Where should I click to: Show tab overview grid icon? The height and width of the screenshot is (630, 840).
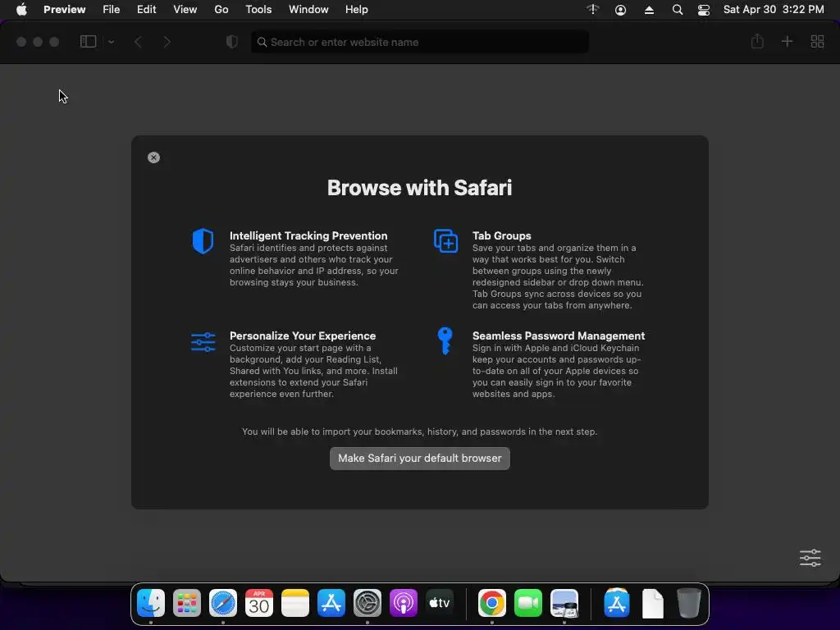(x=817, y=42)
